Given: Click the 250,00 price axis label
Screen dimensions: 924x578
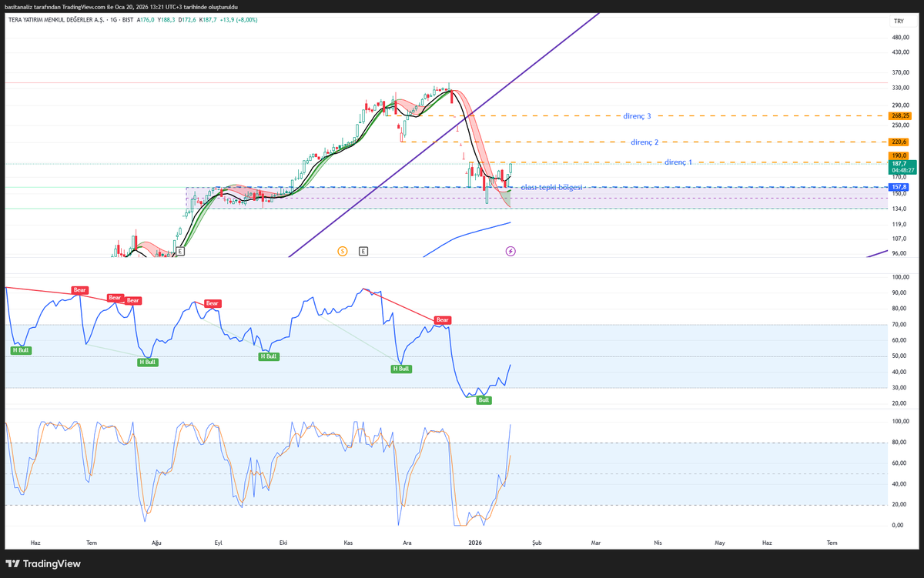Looking at the screenshot, I should (899, 125).
